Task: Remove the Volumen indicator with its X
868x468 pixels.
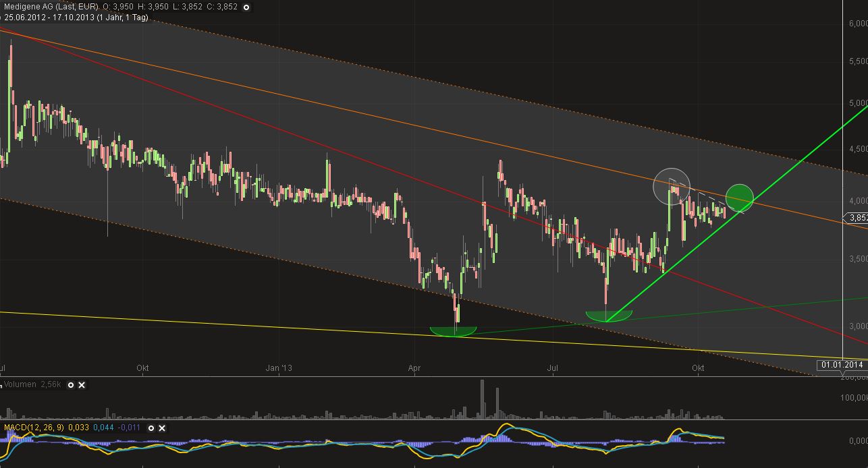Action: 82,385
